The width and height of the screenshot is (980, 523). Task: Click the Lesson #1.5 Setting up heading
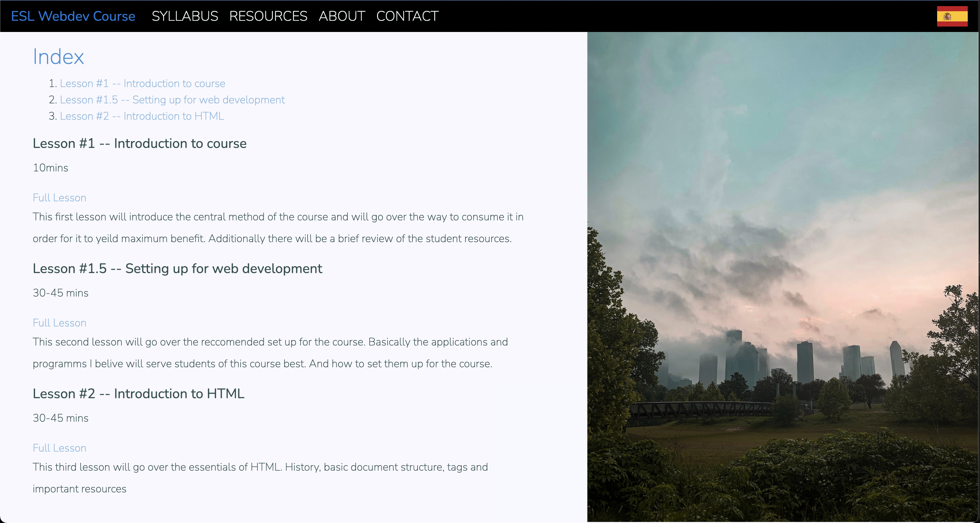tap(177, 269)
